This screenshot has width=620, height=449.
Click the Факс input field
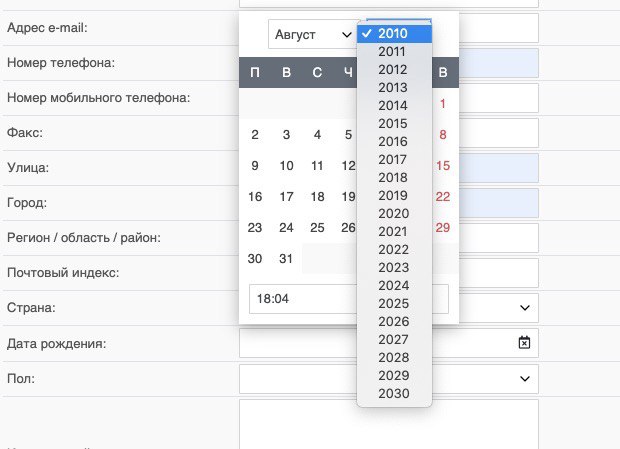tap(499, 133)
